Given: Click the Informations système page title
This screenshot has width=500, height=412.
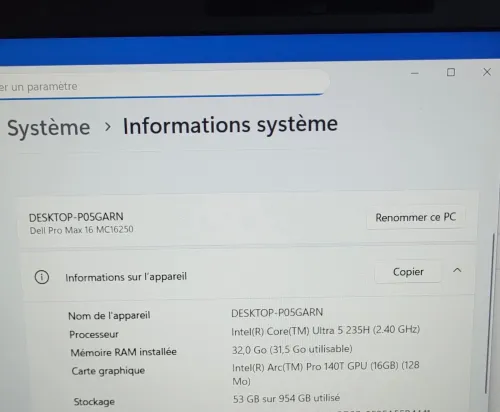Looking at the screenshot, I should 230,125.
